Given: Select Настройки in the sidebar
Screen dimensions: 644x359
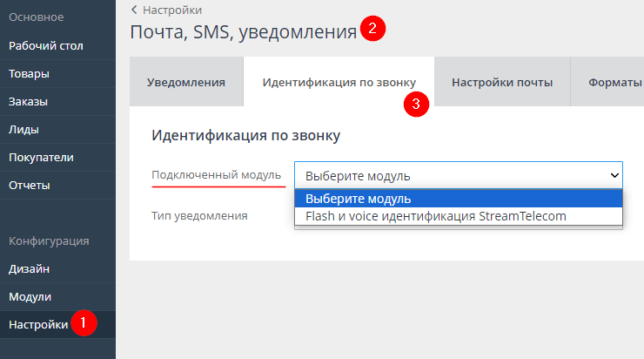Looking at the screenshot, I should [x=38, y=324].
